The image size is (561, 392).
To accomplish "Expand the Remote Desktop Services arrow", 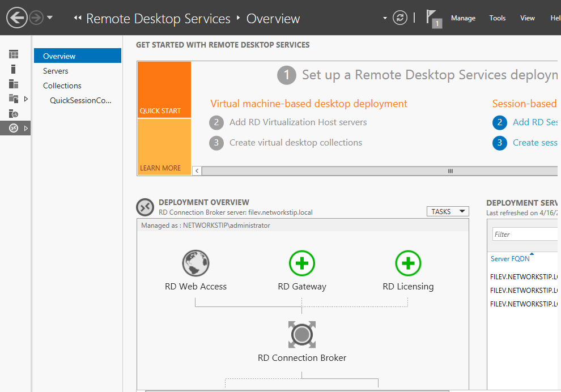I will 25,128.
